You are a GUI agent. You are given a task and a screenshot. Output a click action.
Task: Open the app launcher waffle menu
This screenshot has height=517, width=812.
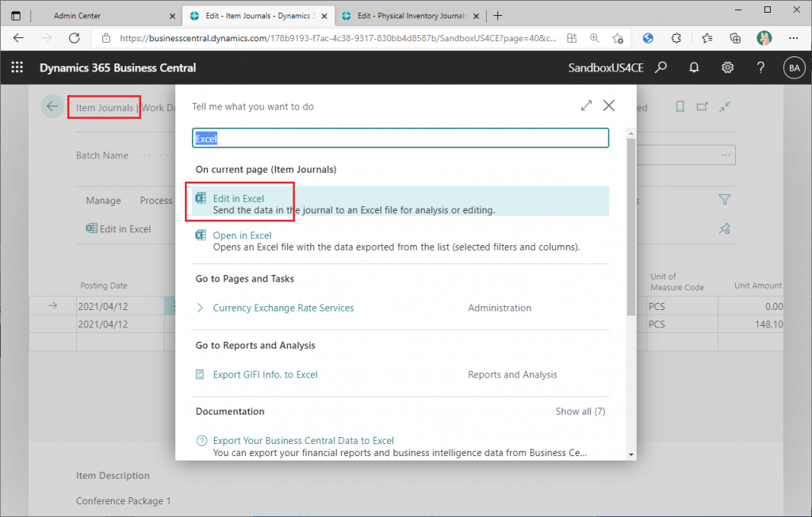coord(17,67)
